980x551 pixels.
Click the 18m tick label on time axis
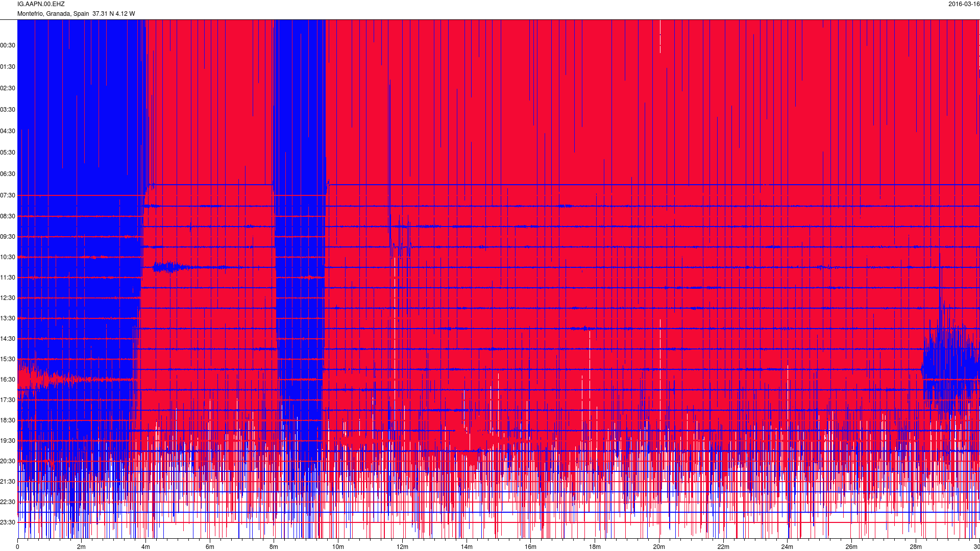[595, 547]
